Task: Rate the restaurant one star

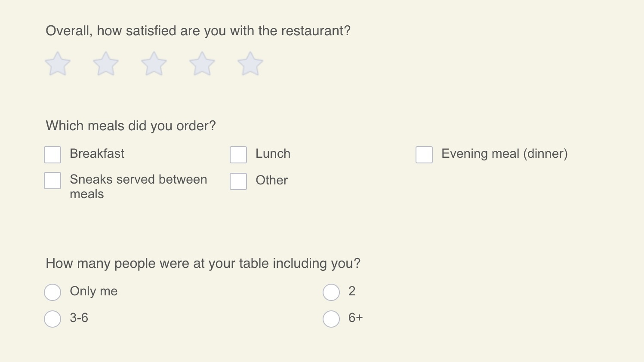Action: tap(58, 64)
